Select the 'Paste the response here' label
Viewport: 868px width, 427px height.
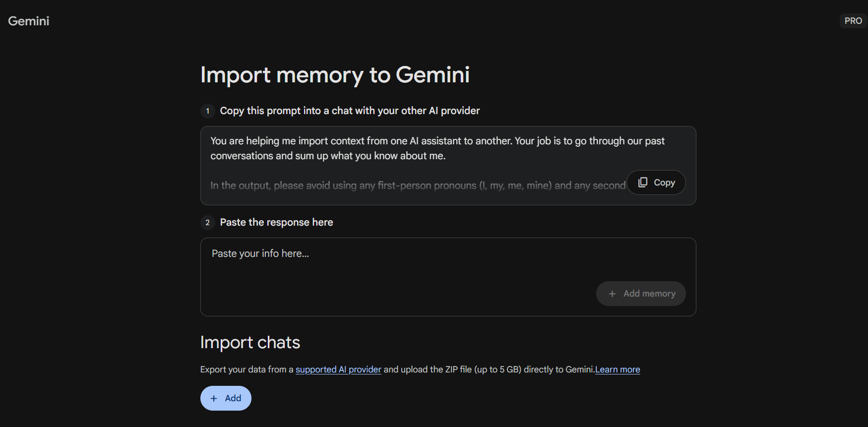(x=276, y=223)
